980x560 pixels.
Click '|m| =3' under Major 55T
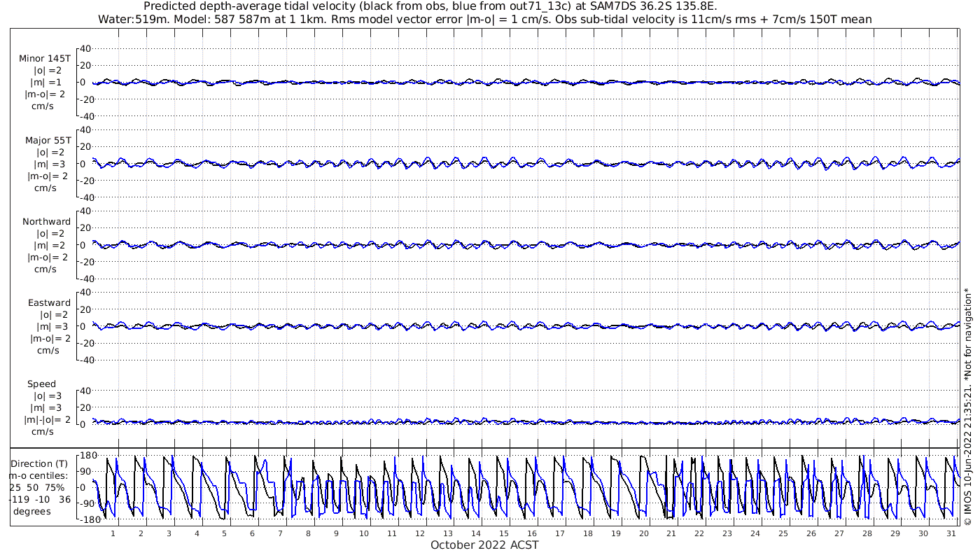click(x=49, y=164)
